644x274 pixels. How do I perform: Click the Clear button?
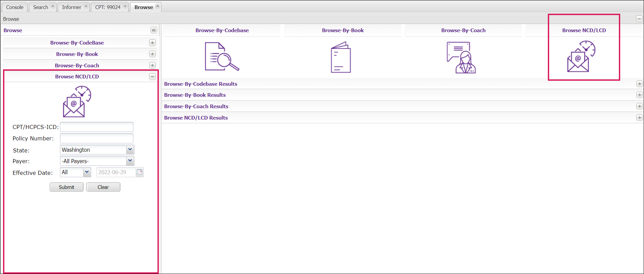tap(103, 187)
